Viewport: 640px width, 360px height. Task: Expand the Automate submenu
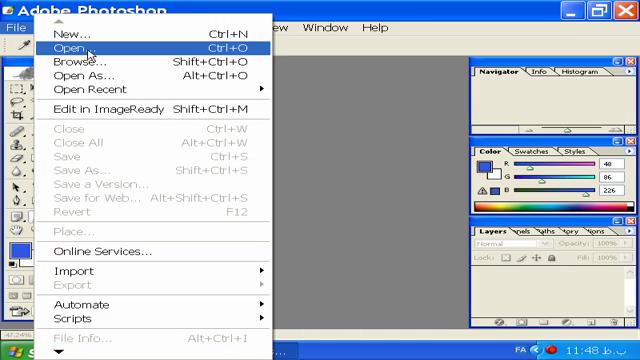(153, 304)
